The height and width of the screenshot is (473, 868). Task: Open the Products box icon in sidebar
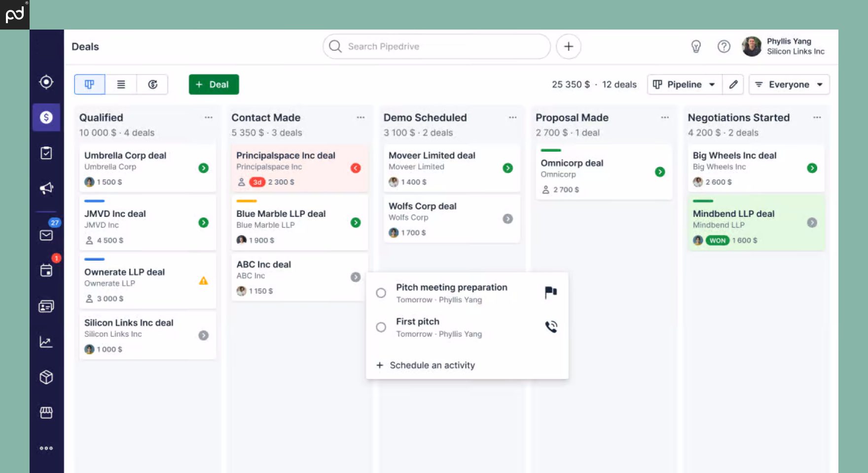coord(46,377)
